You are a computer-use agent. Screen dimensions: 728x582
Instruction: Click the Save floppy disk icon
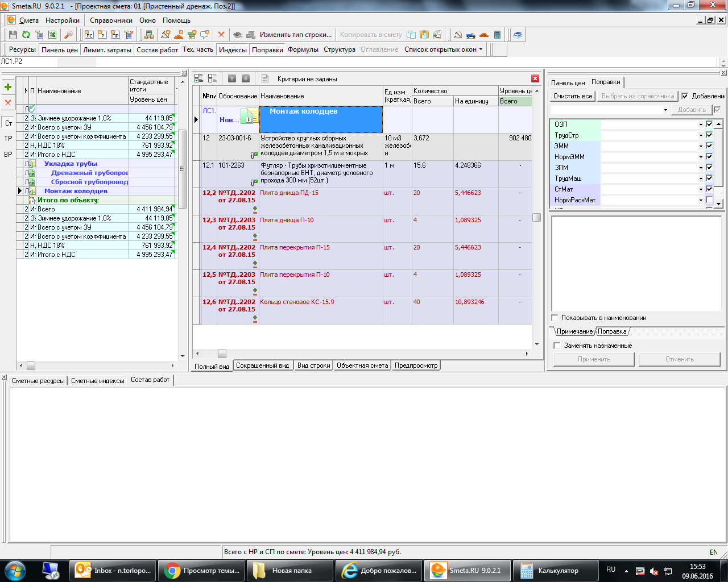[x=13, y=35]
